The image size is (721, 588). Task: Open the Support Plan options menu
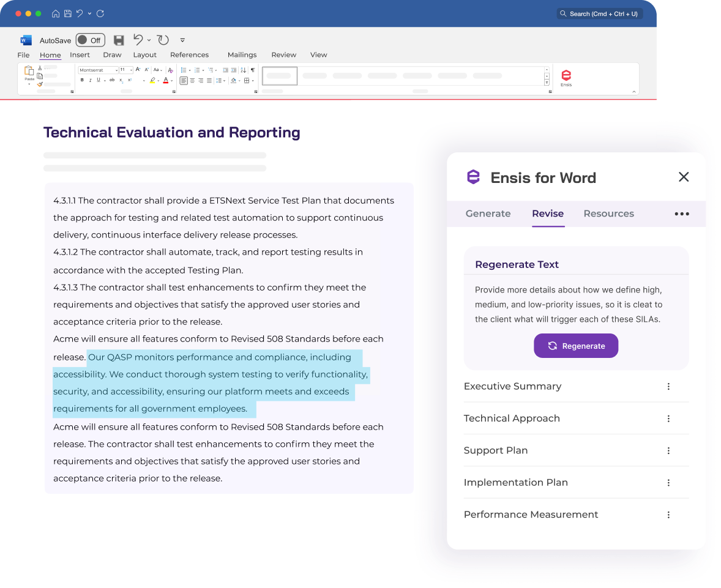click(x=668, y=451)
